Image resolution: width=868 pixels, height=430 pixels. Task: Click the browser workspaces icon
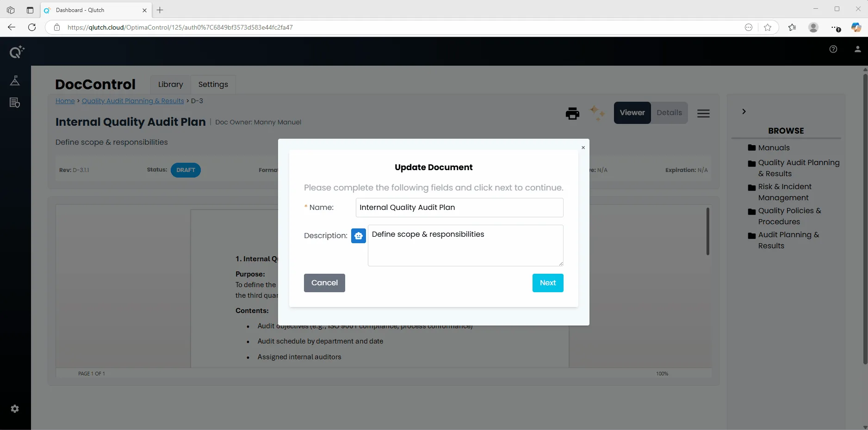[x=11, y=10]
